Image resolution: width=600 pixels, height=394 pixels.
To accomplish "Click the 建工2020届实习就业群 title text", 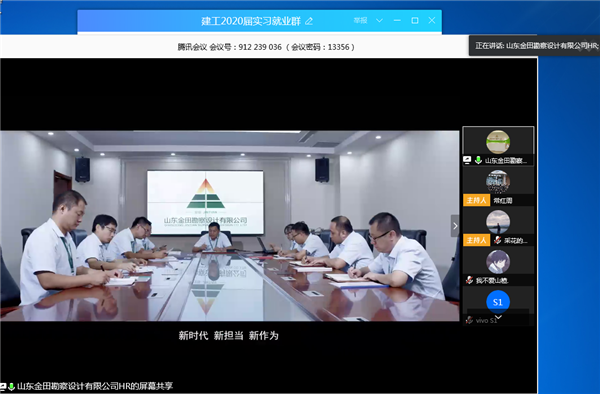I will (x=251, y=21).
